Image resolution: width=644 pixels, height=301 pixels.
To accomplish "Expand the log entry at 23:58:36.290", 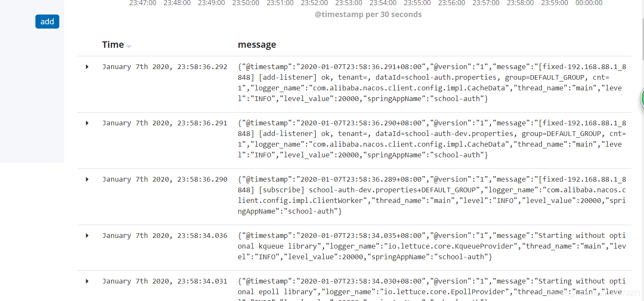I will click(x=87, y=179).
